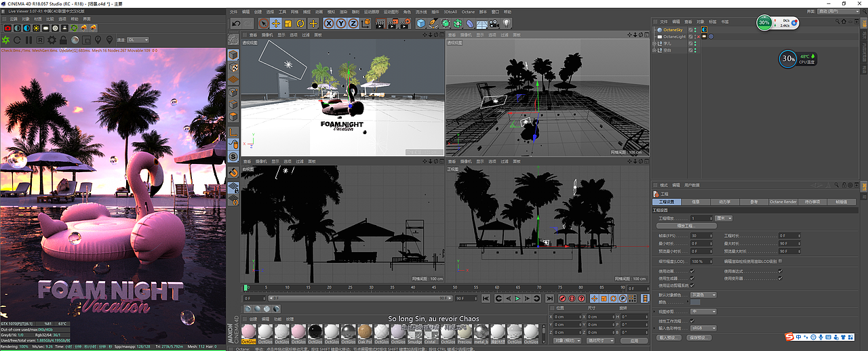Click the FPS input field showing 30
Image resolution: width=868 pixels, height=351 pixels.
click(x=701, y=236)
